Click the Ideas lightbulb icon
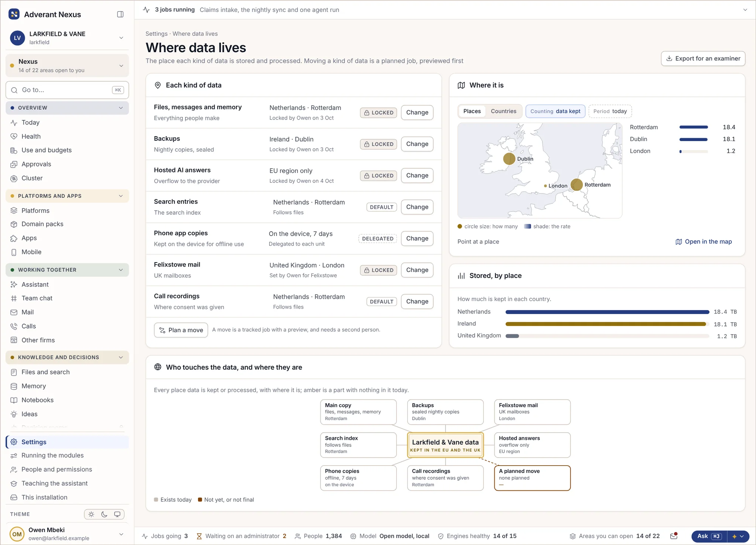This screenshot has height=545, width=756. point(14,414)
